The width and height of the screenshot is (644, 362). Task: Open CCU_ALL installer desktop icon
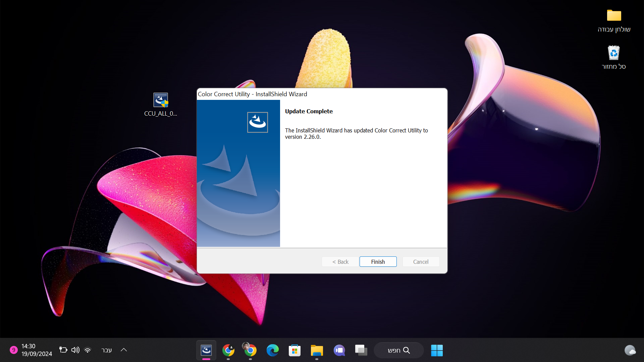coord(161,101)
